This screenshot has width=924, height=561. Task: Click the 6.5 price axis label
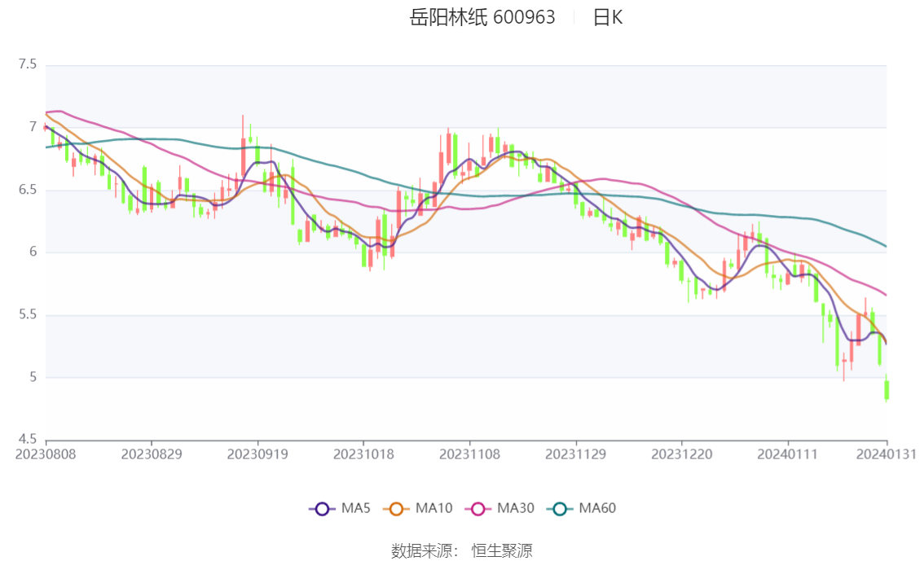pos(28,190)
